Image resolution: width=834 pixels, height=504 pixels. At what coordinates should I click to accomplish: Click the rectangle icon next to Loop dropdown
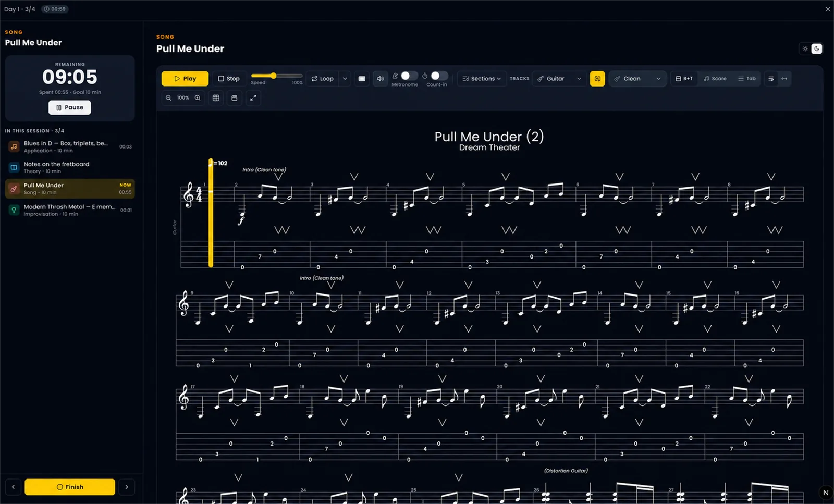362,79
